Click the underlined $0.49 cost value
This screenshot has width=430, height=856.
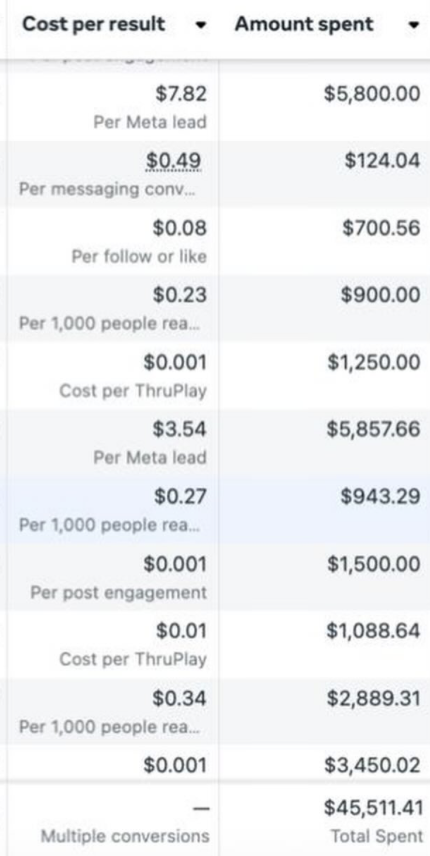pyautogui.click(x=174, y=160)
